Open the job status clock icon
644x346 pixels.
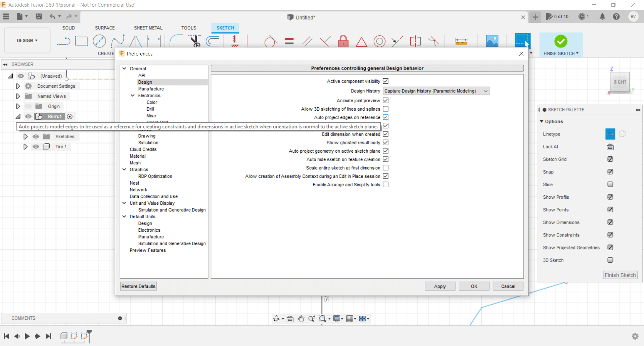coord(582,16)
